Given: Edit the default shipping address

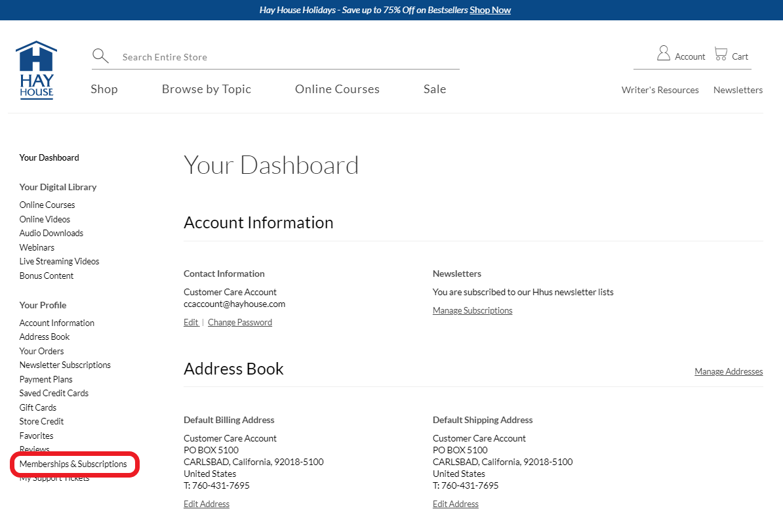Looking at the screenshot, I should (x=456, y=504).
